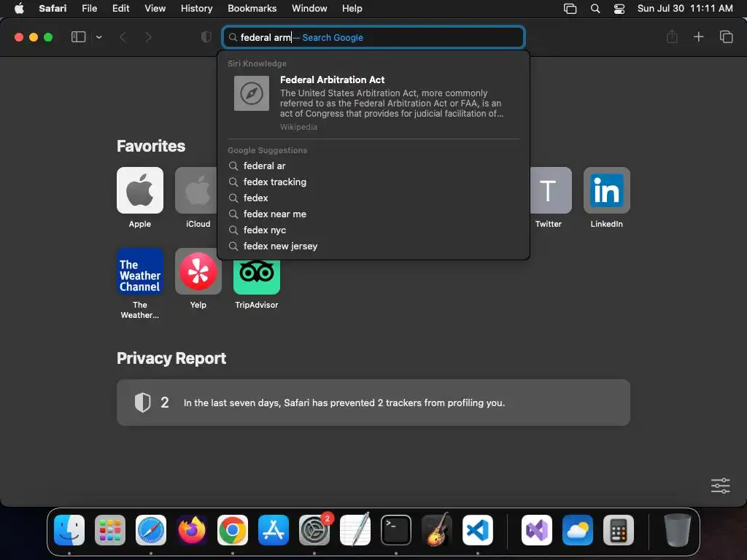The image size is (747, 560).
Task: Open Launchpad from the Dock
Action: tap(110, 530)
